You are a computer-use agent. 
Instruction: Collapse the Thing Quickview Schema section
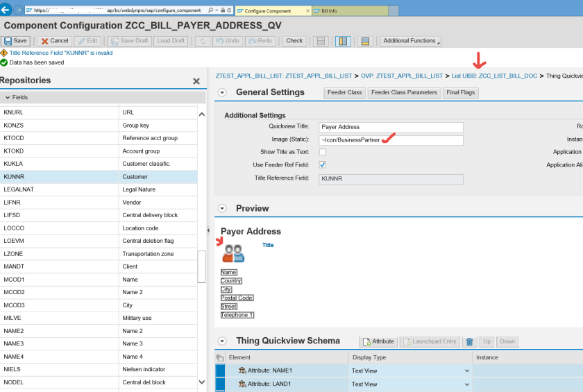[222, 341]
